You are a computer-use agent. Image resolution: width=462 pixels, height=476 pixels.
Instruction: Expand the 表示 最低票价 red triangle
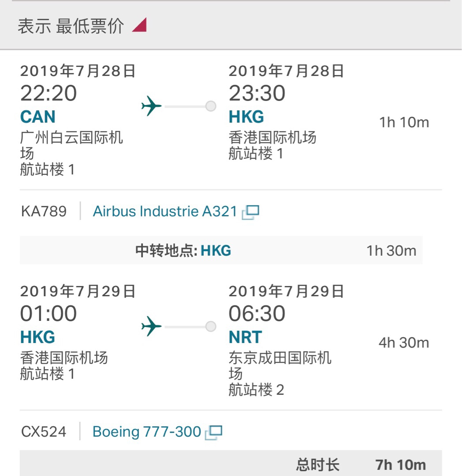coord(139,26)
